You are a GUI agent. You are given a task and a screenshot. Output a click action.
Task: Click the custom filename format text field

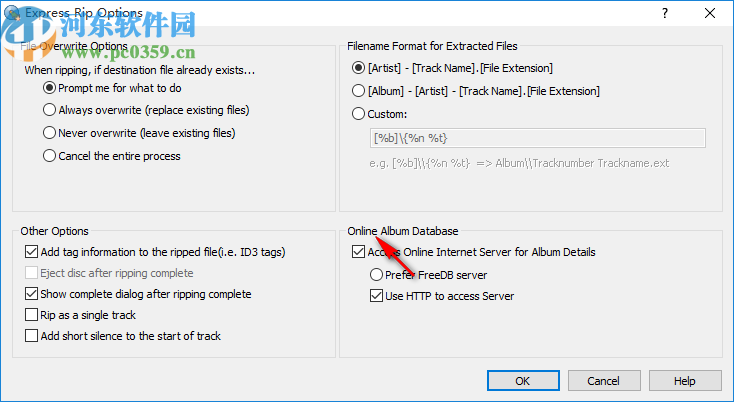538,138
